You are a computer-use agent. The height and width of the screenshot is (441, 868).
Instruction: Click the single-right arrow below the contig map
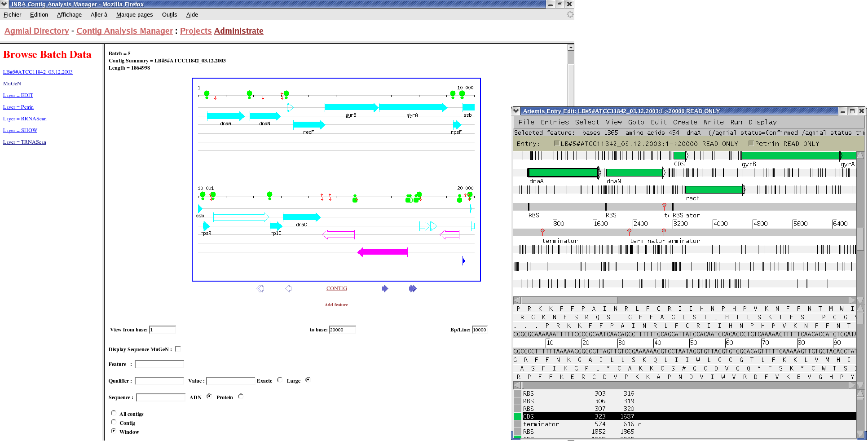[x=385, y=289]
